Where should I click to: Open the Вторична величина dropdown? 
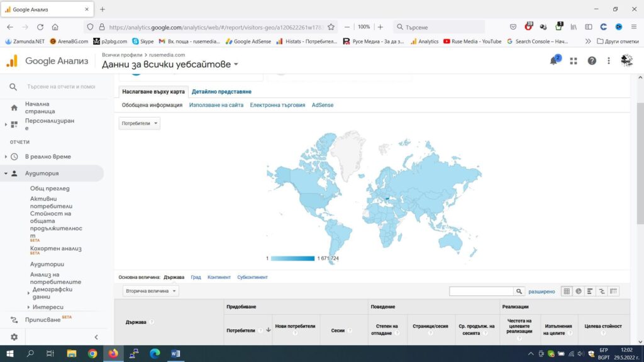click(x=150, y=291)
